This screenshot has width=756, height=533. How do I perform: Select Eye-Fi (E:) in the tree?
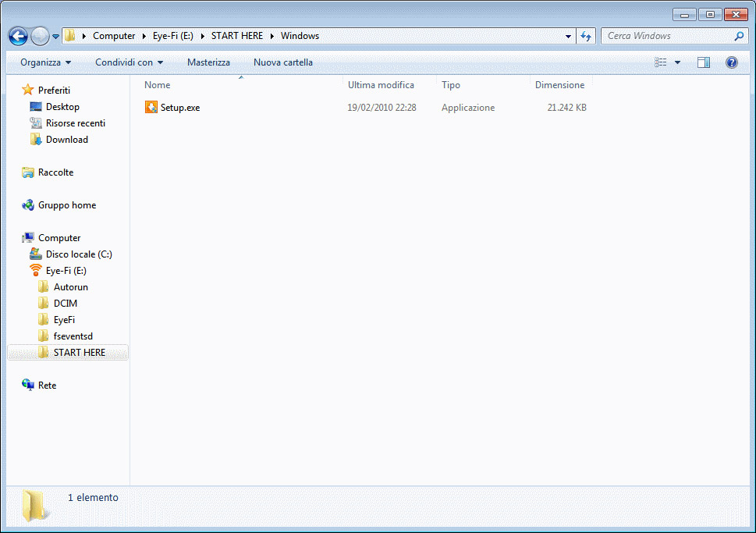(x=66, y=271)
